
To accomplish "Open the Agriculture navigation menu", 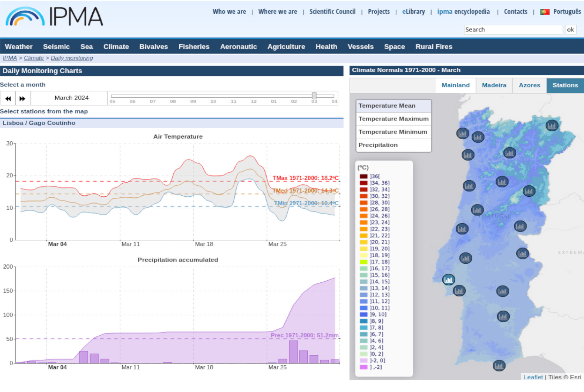I will (x=286, y=47).
